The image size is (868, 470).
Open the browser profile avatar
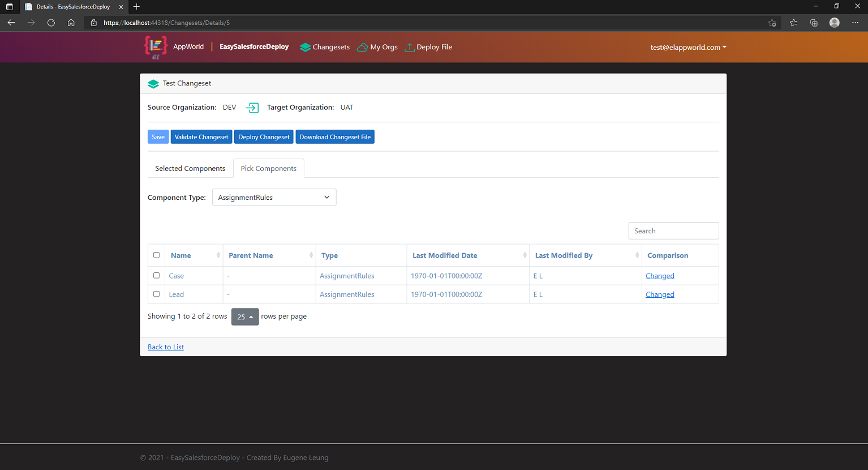coord(834,23)
